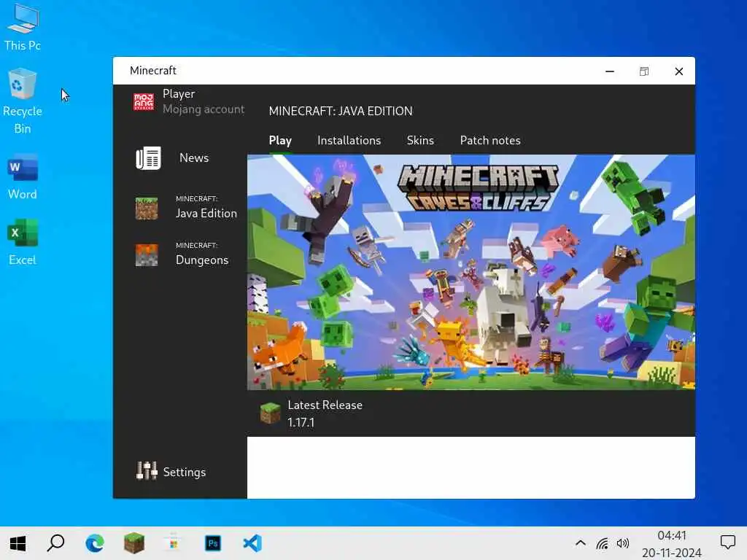The height and width of the screenshot is (560, 747).
Task: Click the Mojang Studios logo icon
Action: (144, 101)
